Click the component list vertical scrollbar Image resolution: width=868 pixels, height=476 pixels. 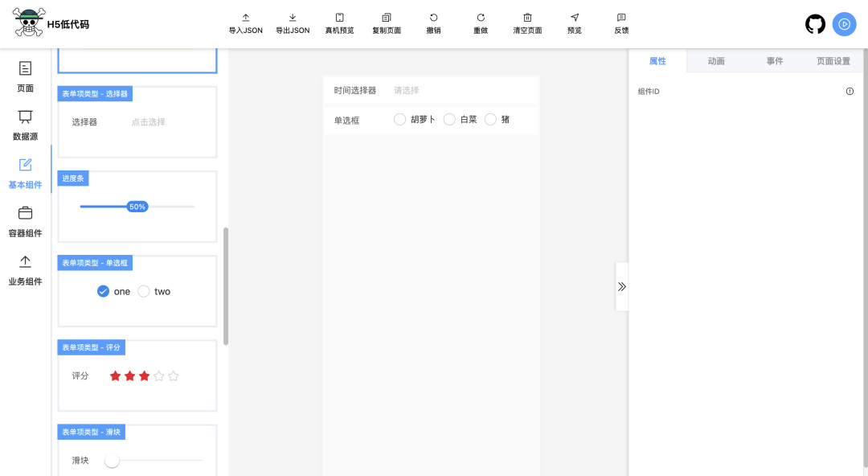pos(226,286)
